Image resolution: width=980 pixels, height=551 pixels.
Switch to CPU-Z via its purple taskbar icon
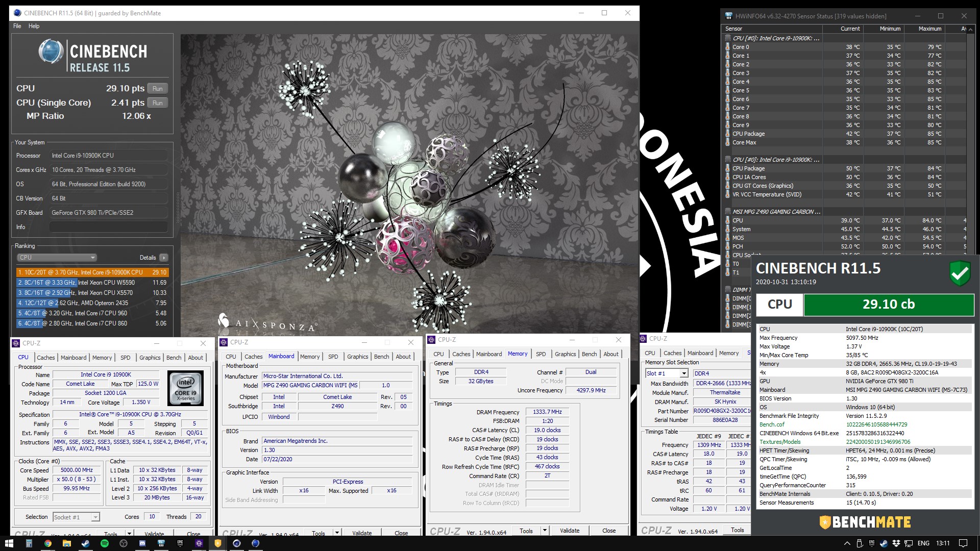199,543
